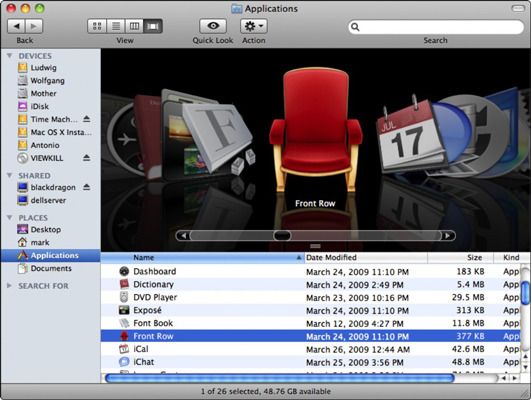Click the horizontal scroll right arrow
531x400 pixels.
click(x=515, y=378)
